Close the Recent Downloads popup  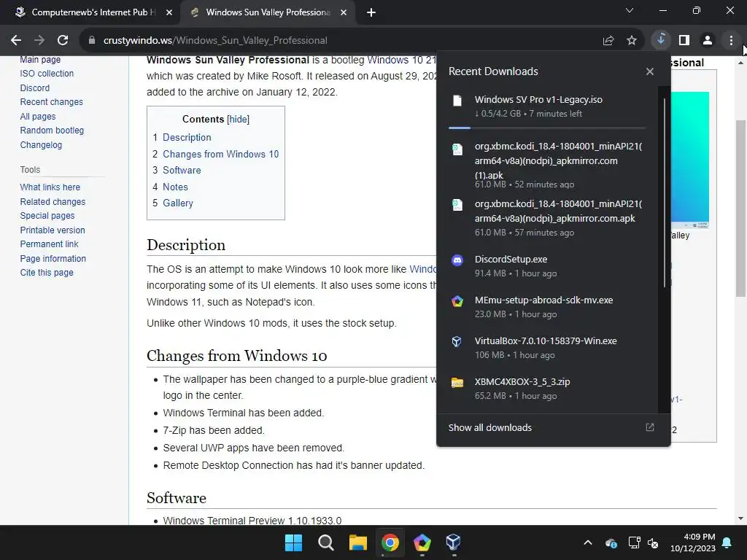650,71
